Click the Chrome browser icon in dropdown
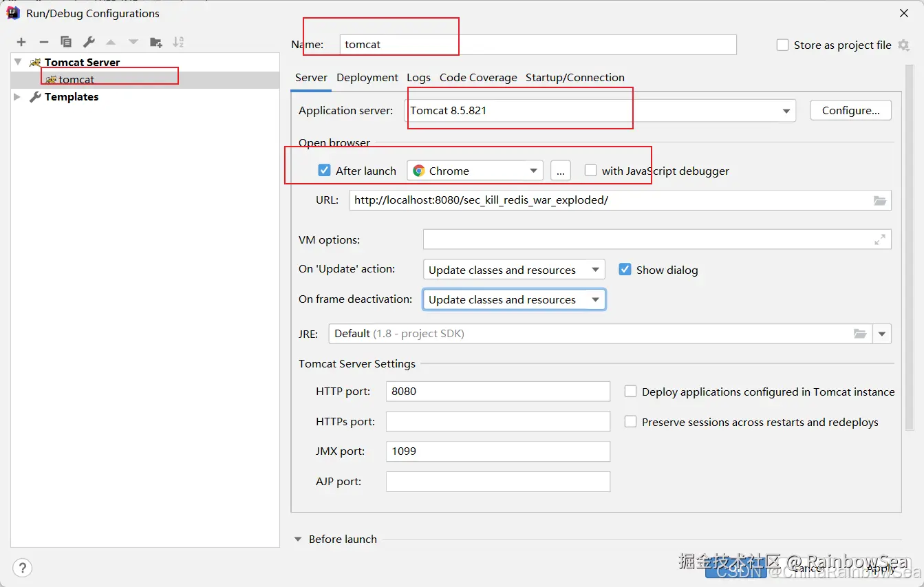Viewport: 924px width, 587px height. 418,171
